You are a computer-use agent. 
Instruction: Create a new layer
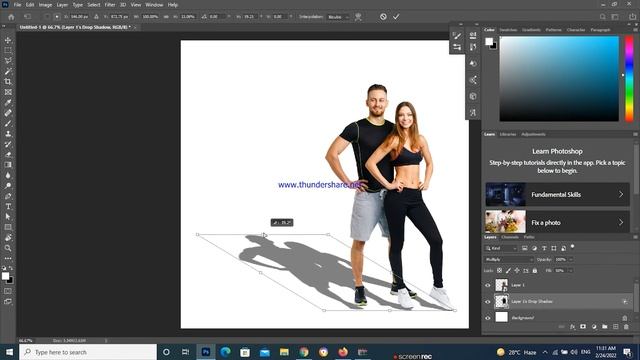click(x=616, y=327)
